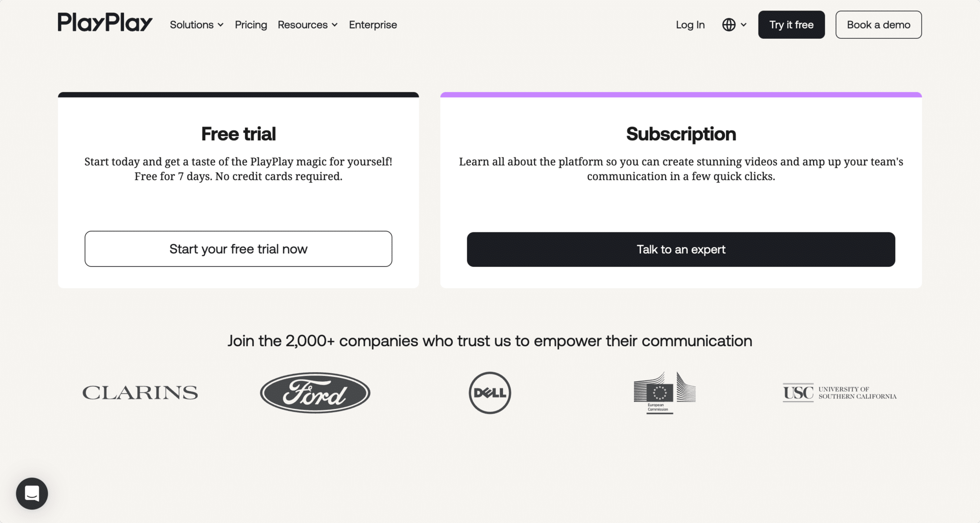Select the Ford logo
980x523 pixels.
click(x=315, y=393)
